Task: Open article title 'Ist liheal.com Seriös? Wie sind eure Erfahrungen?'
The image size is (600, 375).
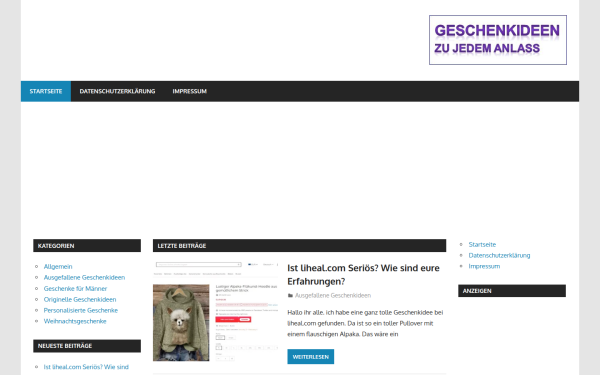Action: [x=363, y=274]
